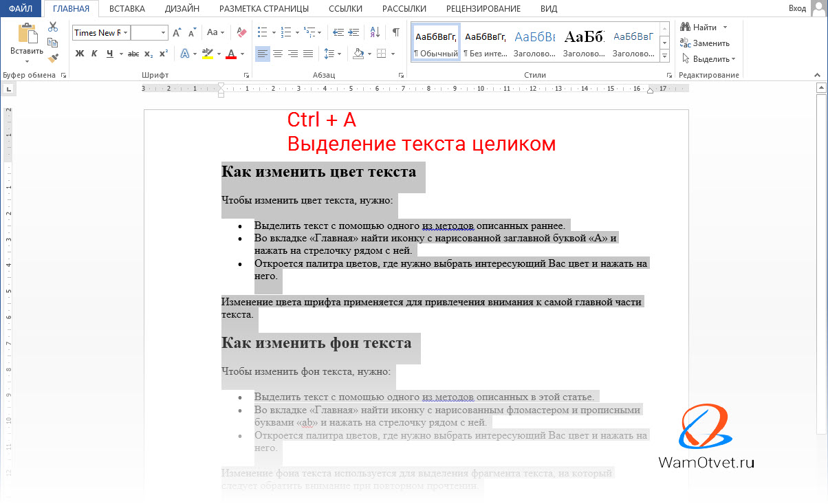
Task: Select the Format Painter brush
Action: pyautogui.click(x=53, y=59)
